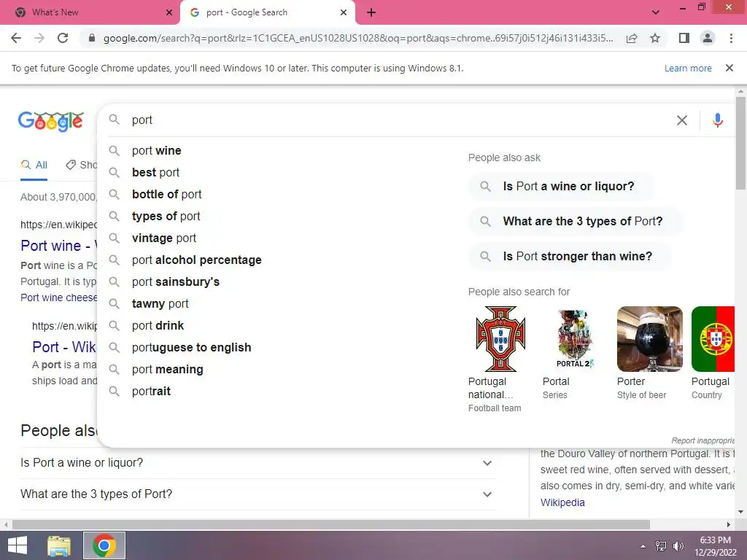Close the port - Google Search tab

click(344, 12)
